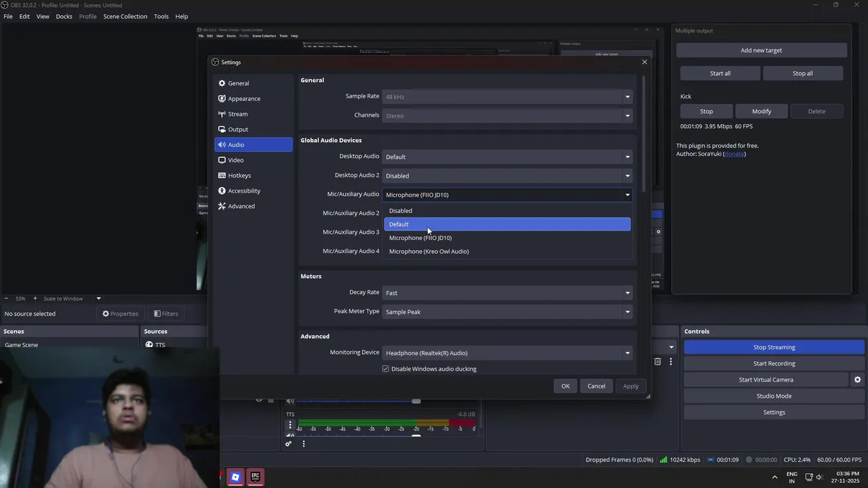
Task: Enable Studio Mode
Action: pyautogui.click(x=774, y=396)
